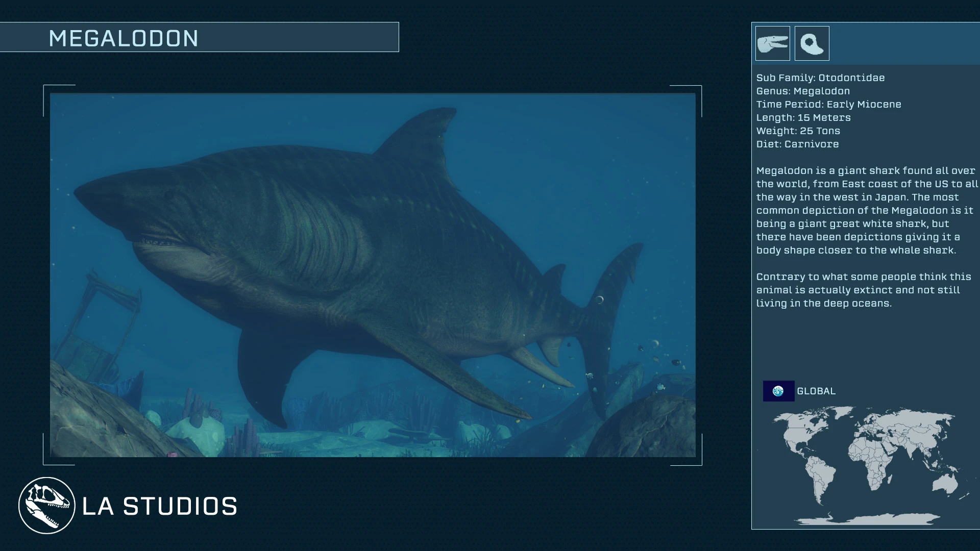This screenshot has height=551, width=980.
Task: Click the marine reptile head icon
Action: coord(772,43)
